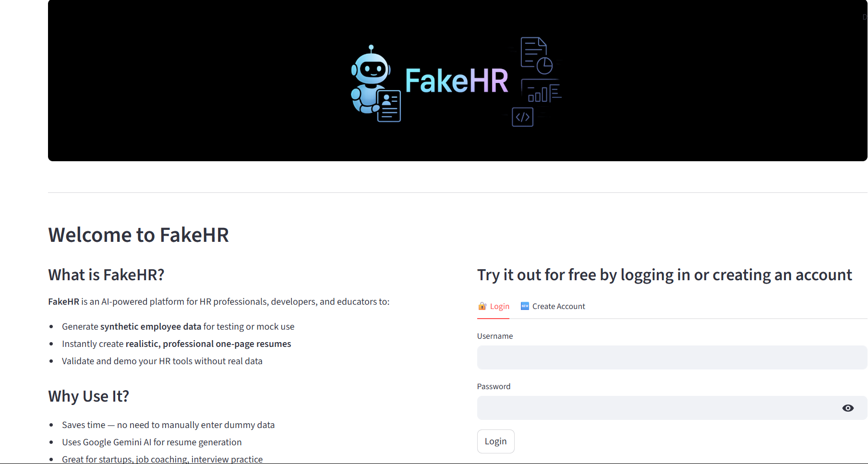Screen dimensions: 868x464
Task: Click the 'Welcome to FakeHR' heading
Action: 138,235
